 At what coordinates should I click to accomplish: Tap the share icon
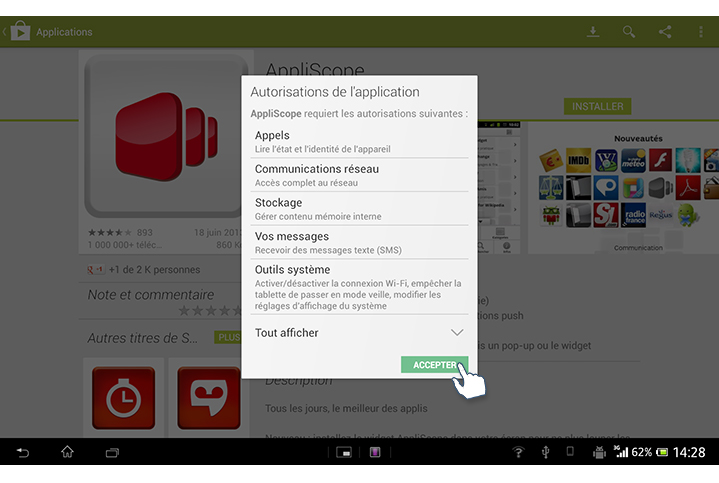665,32
